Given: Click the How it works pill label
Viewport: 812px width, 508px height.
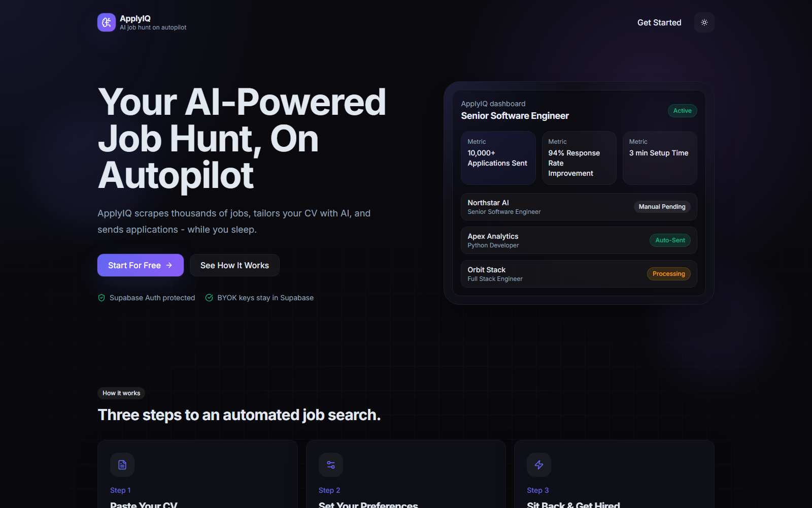Looking at the screenshot, I should tap(121, 393).
